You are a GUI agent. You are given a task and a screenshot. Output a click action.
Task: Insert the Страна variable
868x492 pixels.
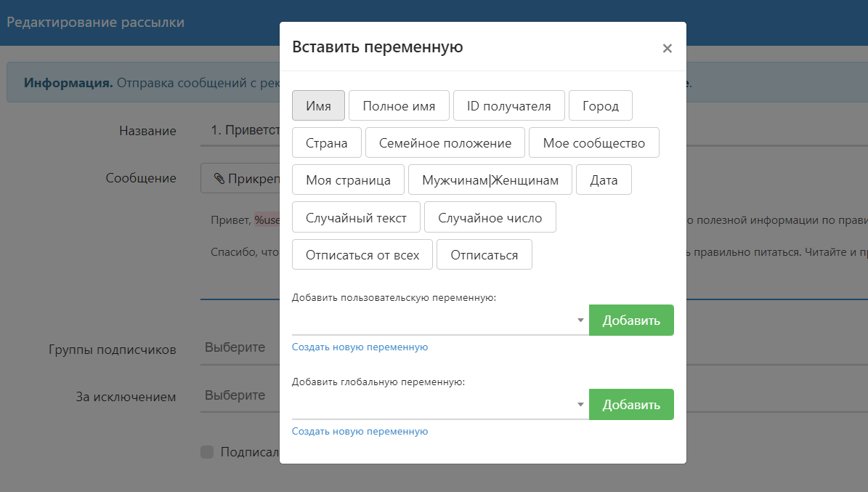pos(326,142)
